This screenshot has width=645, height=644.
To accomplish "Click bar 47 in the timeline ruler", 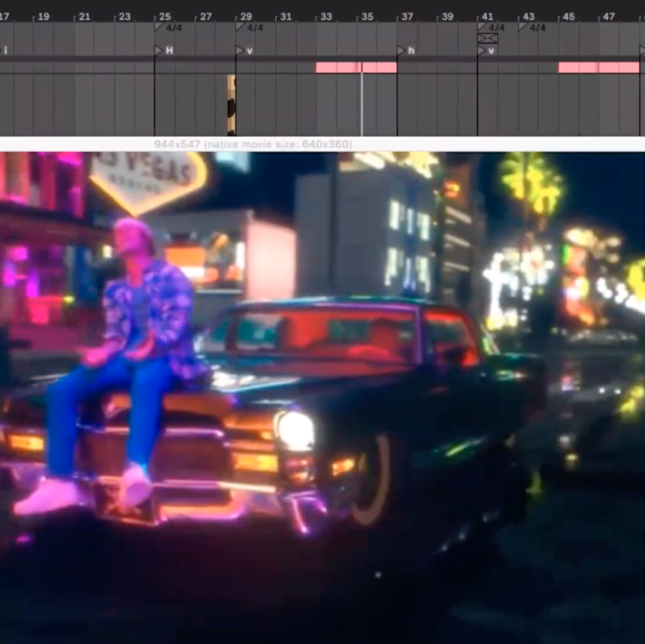I will 609,16.
